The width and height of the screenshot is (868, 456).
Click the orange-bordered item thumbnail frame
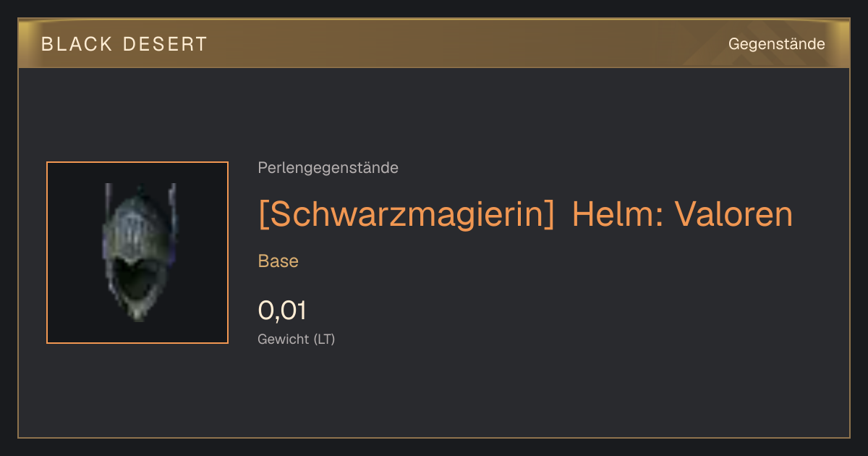[x=137, y=253]
